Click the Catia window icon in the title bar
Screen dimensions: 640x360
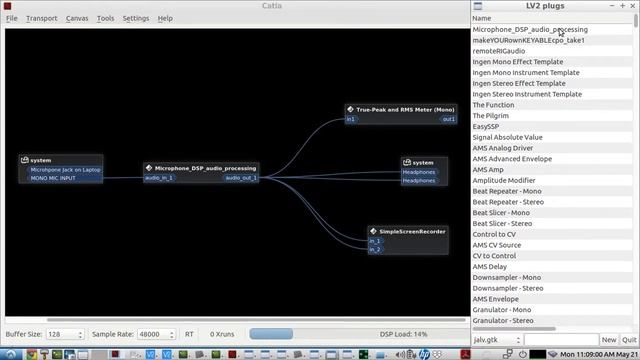[7, 6]
